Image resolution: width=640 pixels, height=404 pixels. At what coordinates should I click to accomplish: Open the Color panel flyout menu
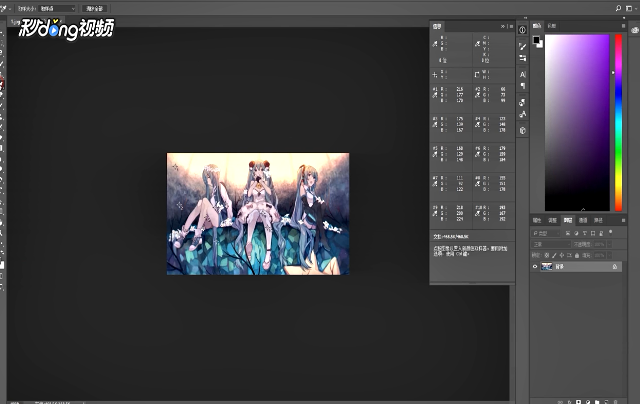tap(623, 26)
